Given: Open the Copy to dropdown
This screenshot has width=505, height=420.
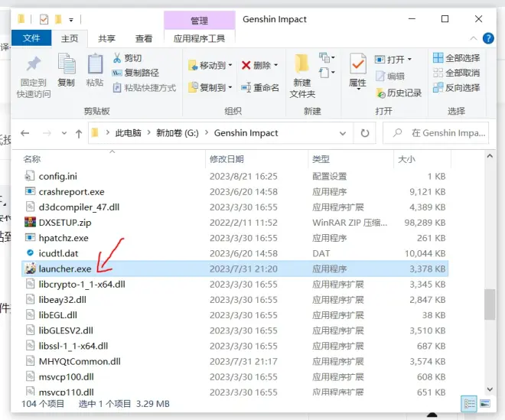Looking at the screenshot, I should coord(210,87).
